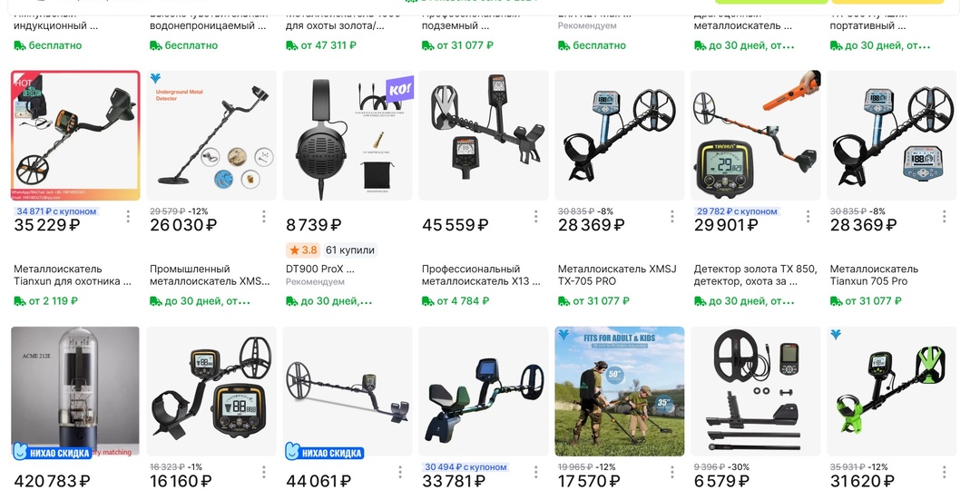Open three-dot menu for 35 229 ₽ Tianxun detector

coord(128,216)
